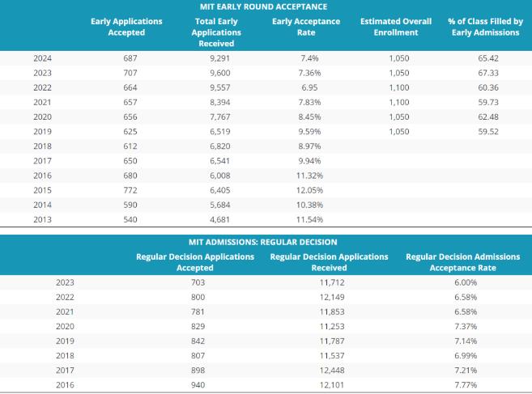Click the 540 early accepted cell
Screen dimensions: 532x394
[130, 219]
